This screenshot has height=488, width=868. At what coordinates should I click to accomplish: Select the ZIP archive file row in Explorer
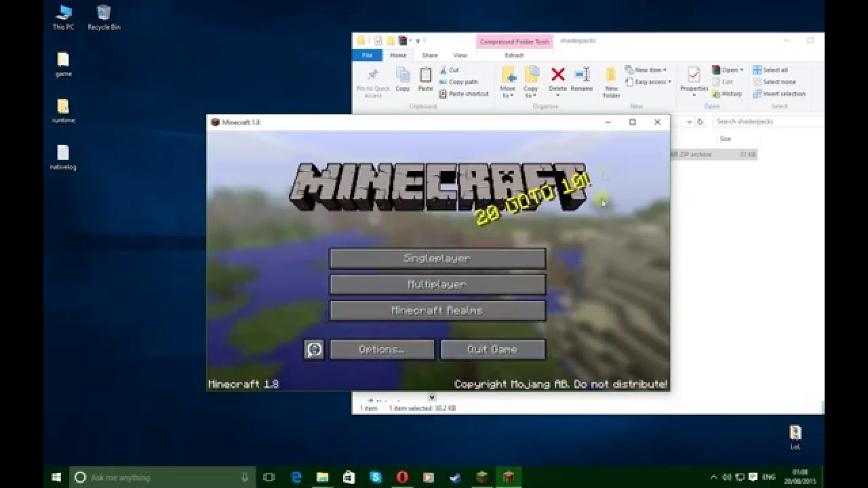click(x=713, y=155)
